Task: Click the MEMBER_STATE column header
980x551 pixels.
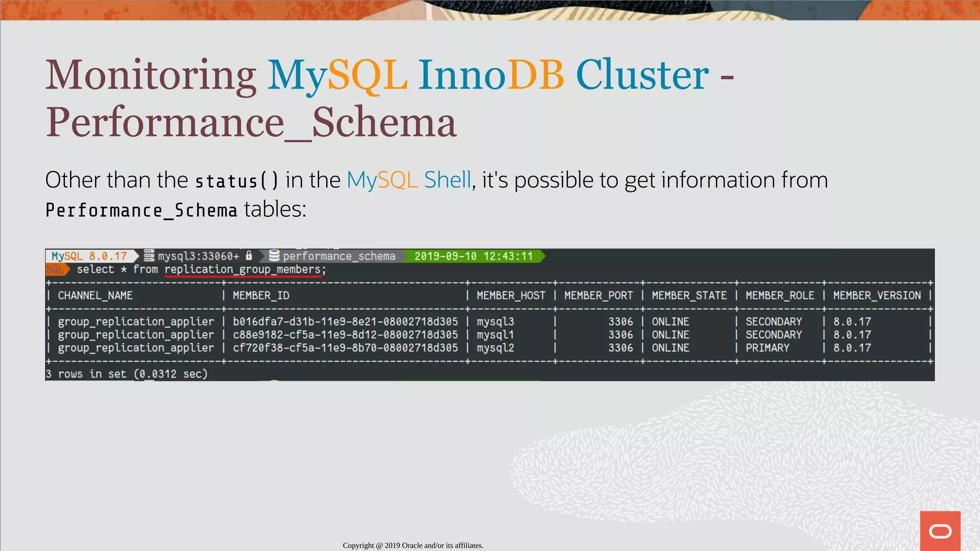Action: click(x=689, y=296)
